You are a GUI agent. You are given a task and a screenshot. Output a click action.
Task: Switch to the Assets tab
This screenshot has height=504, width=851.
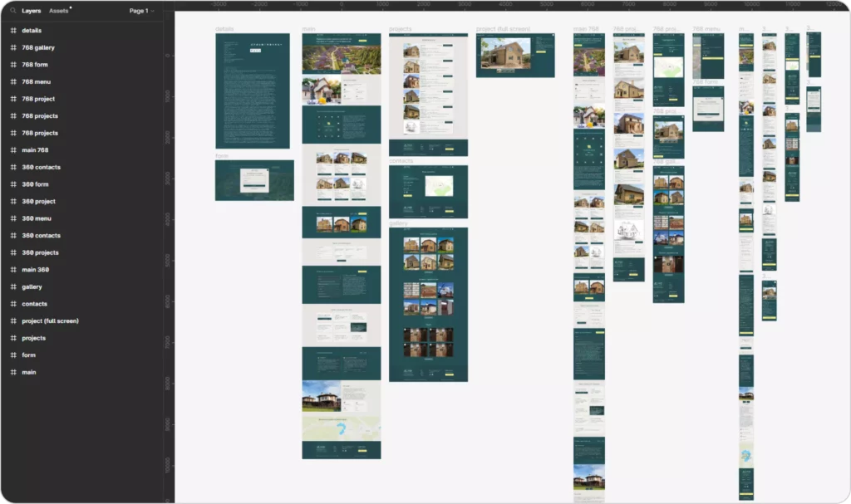coord(59,11)
